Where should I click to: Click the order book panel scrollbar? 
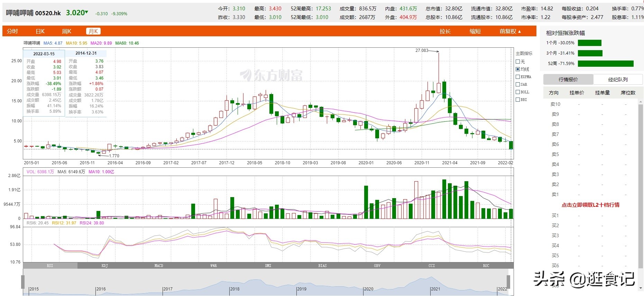(x=640, y=187)
